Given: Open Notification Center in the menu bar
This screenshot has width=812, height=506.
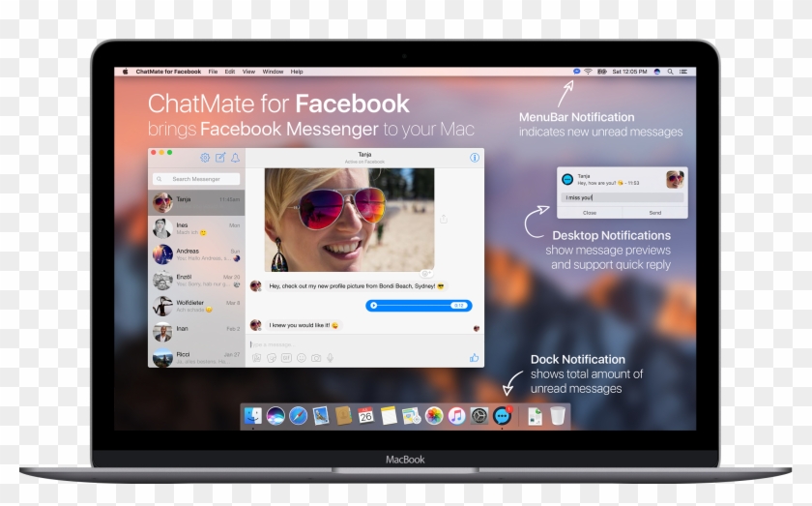Looking at the screenshot, I should 683,72.
